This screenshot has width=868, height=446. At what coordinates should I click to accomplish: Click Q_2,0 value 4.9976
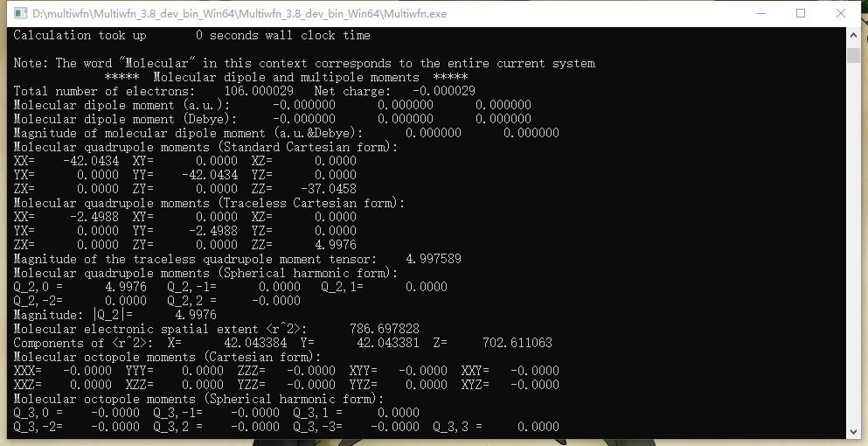126,287
